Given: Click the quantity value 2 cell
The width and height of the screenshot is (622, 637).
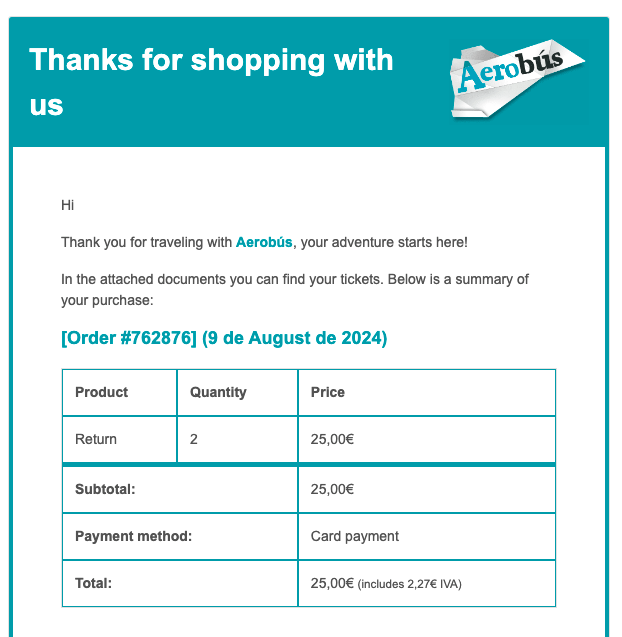Looking at the screenshot, I should tap(237, 439).
